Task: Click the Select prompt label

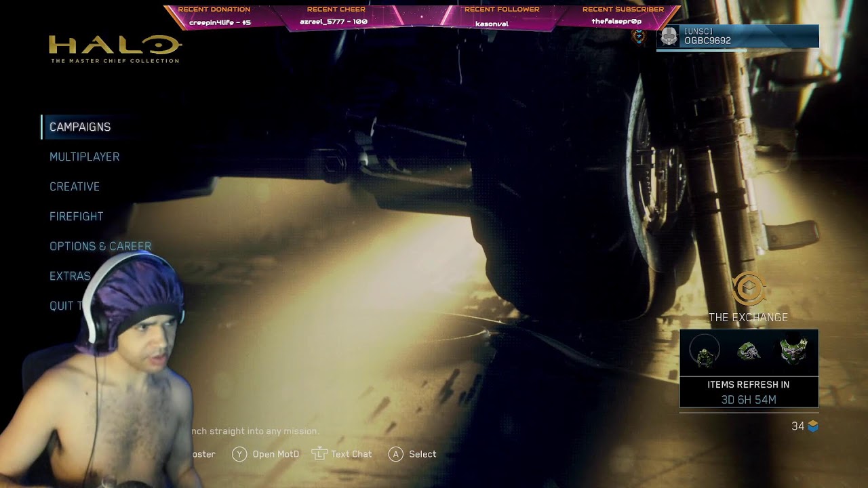Action: coord(422,454)
